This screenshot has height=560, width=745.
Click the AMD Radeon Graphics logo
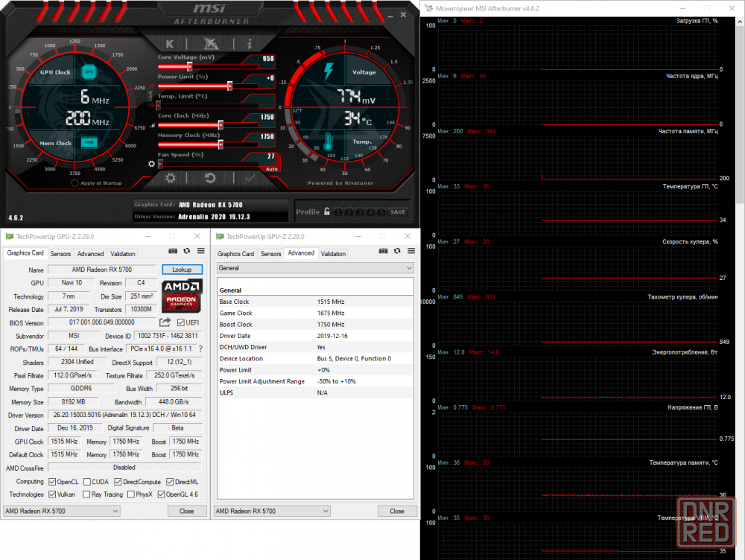[182, 296]
